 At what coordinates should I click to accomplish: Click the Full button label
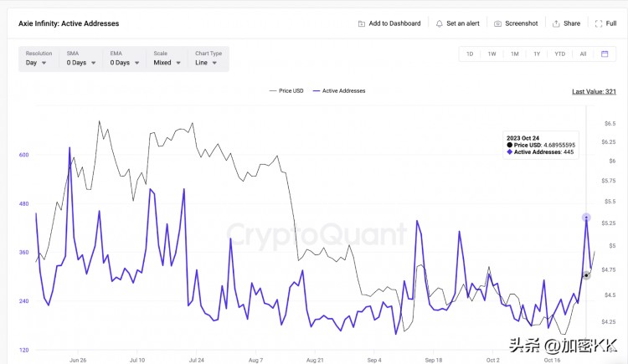click(611, 23)
